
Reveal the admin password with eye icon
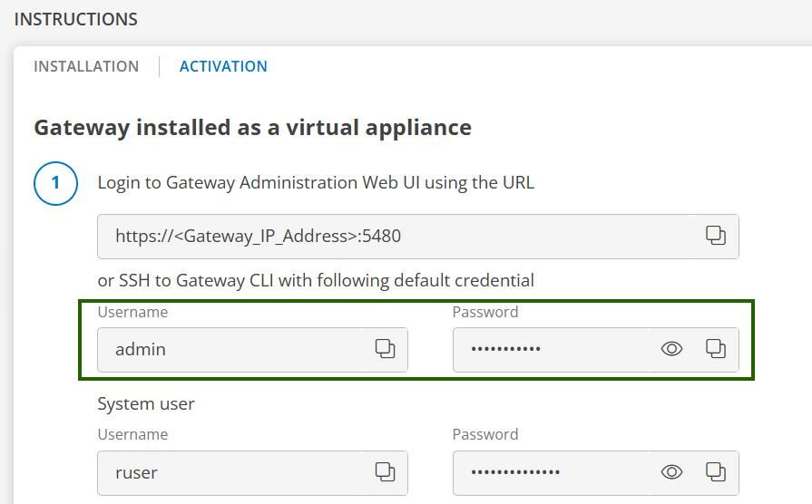click(671, 348)
